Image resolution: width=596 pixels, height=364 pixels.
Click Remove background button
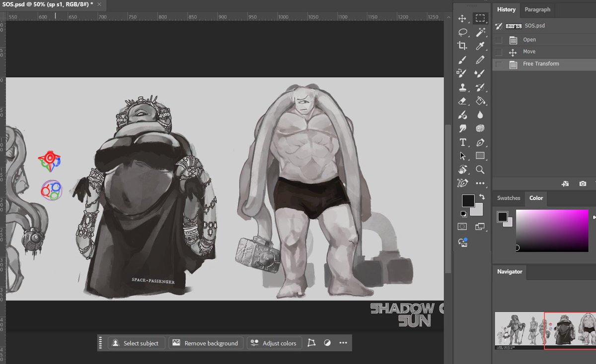coord(206,343)
